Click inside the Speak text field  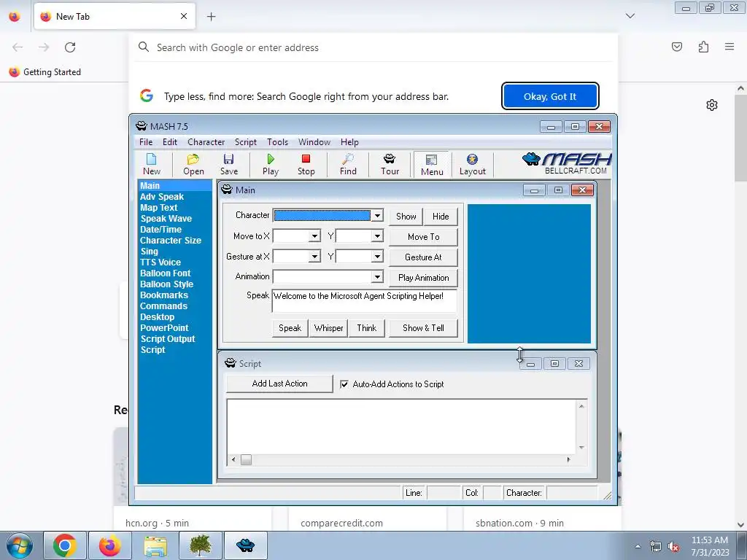[x=365, y=301]
